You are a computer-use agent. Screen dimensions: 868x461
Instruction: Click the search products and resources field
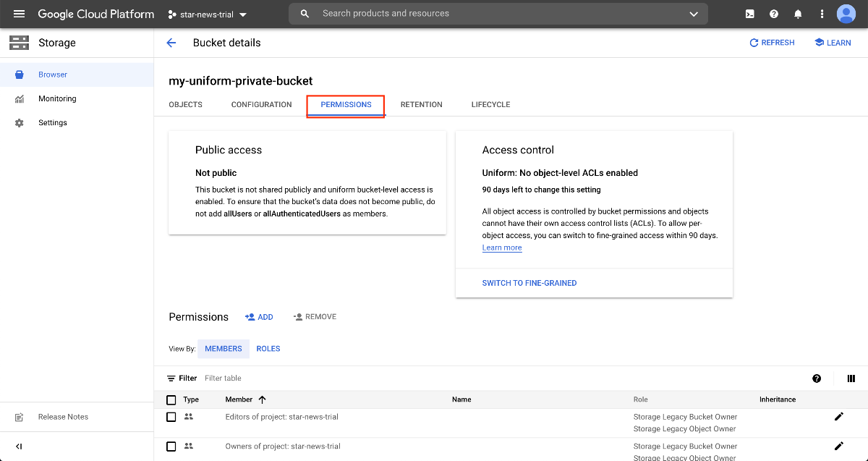[498, 14]
